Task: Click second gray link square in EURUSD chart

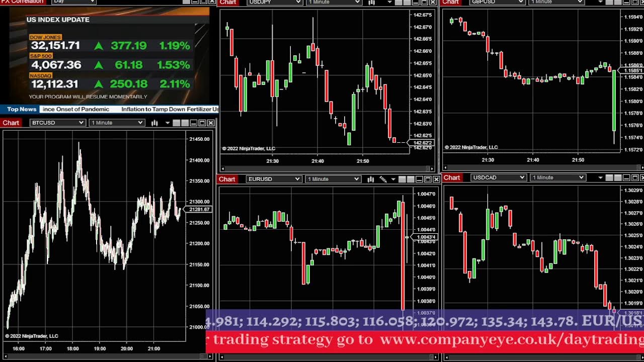Action: [x=411, y=179]
